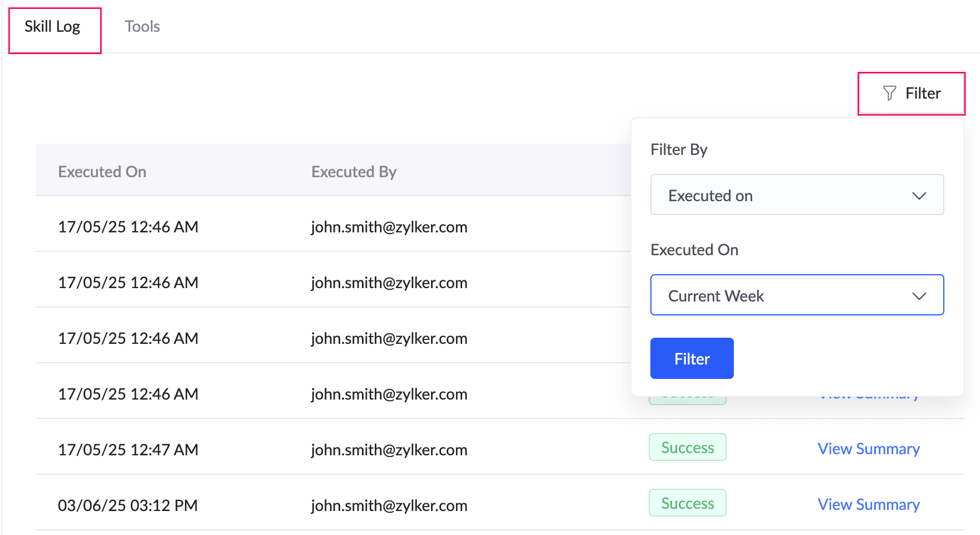Click the Executed By column header

tap(354, 172)
